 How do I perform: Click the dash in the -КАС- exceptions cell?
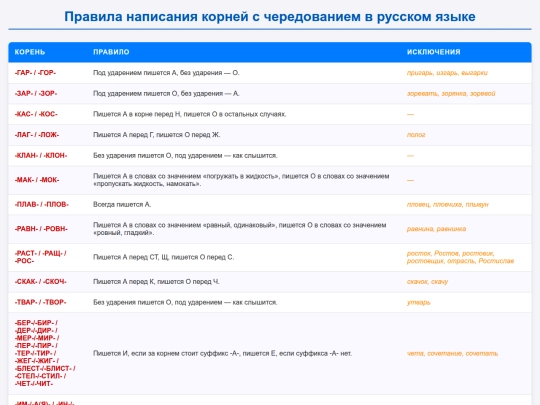click(x=410, y=114)
